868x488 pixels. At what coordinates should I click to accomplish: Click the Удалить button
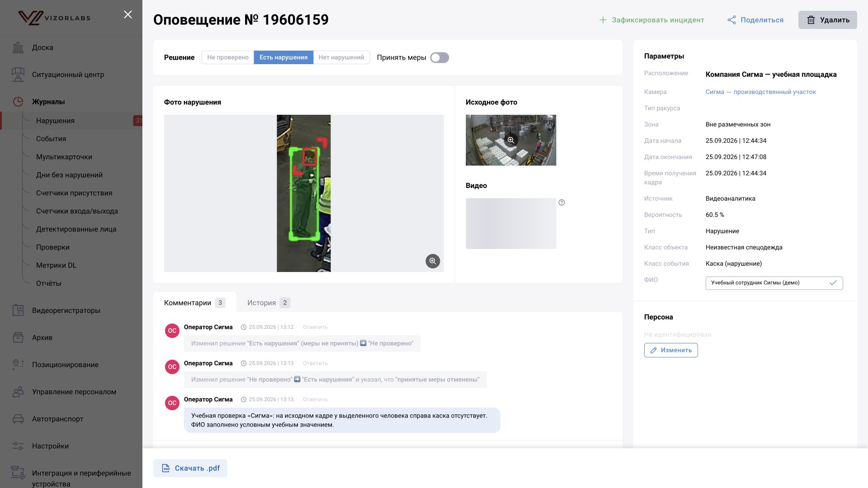pyautogui.click(x=827, y=20)
